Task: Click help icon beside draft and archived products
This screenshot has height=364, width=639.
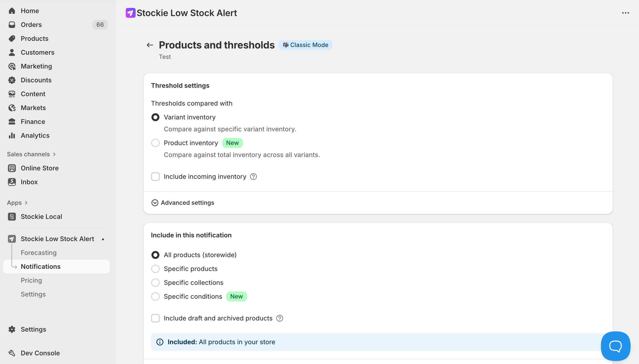Action: [279, 318]
